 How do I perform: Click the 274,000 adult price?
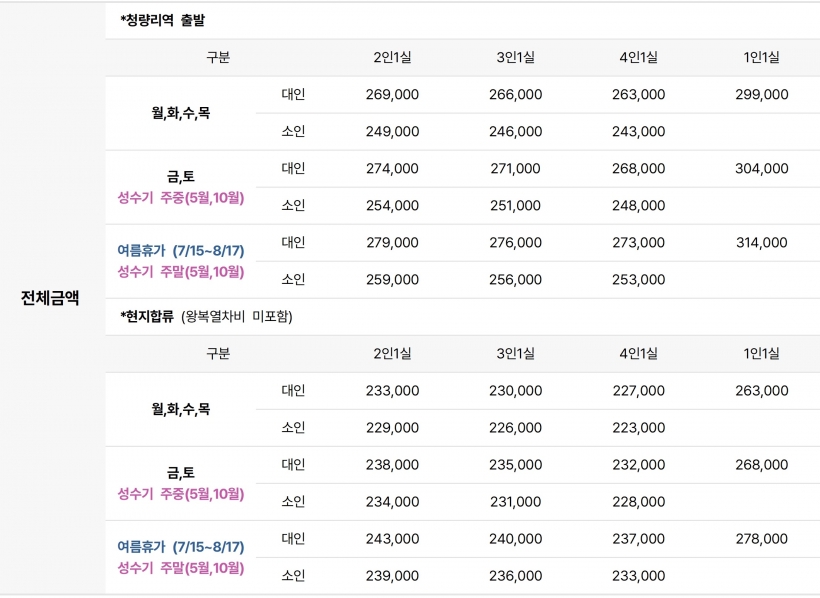392,169
